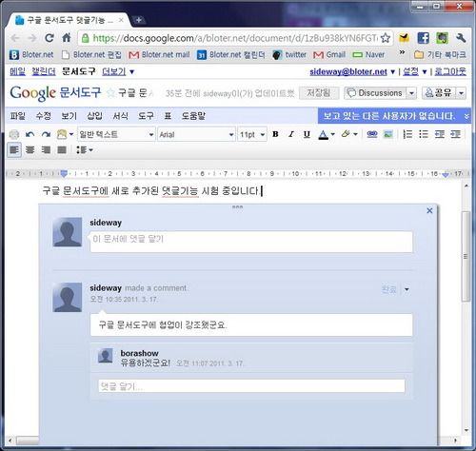Open the 표 menu
This screenshot has height=451, width=476.
click(x=168, y=116)
